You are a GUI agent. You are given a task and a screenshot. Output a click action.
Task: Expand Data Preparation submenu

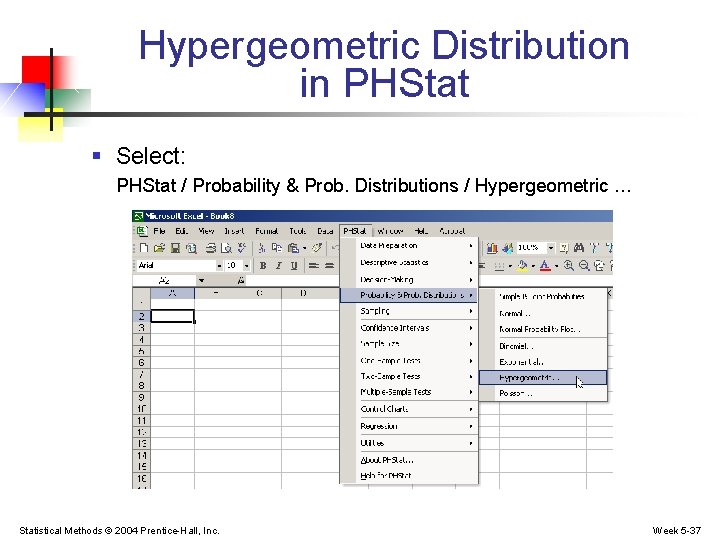pos(409,246)
